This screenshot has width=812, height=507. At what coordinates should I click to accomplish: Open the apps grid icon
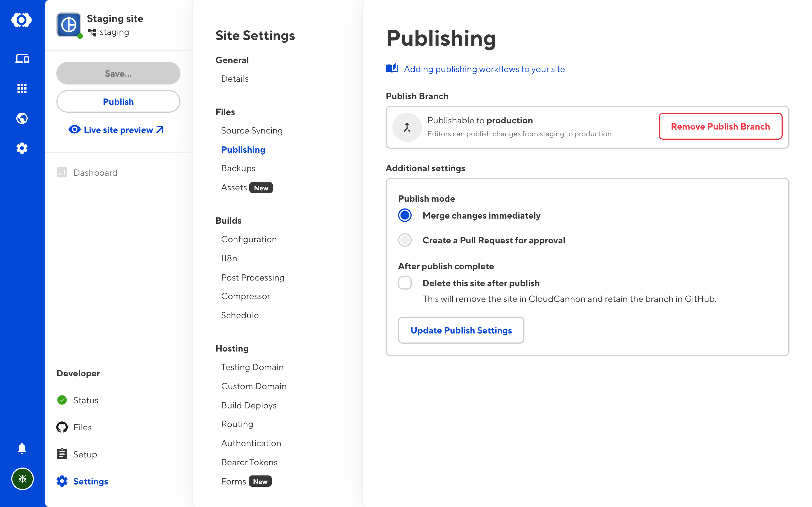22,88
